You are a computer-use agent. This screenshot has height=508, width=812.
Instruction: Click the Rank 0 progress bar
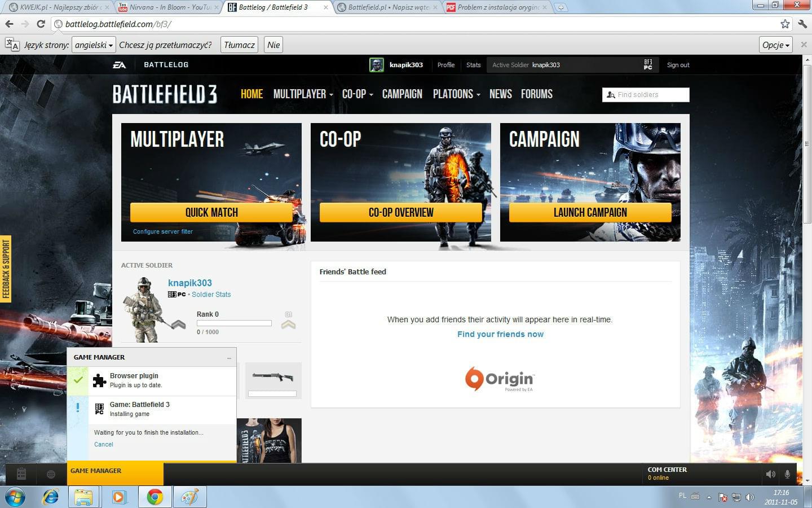coord(234,323)
